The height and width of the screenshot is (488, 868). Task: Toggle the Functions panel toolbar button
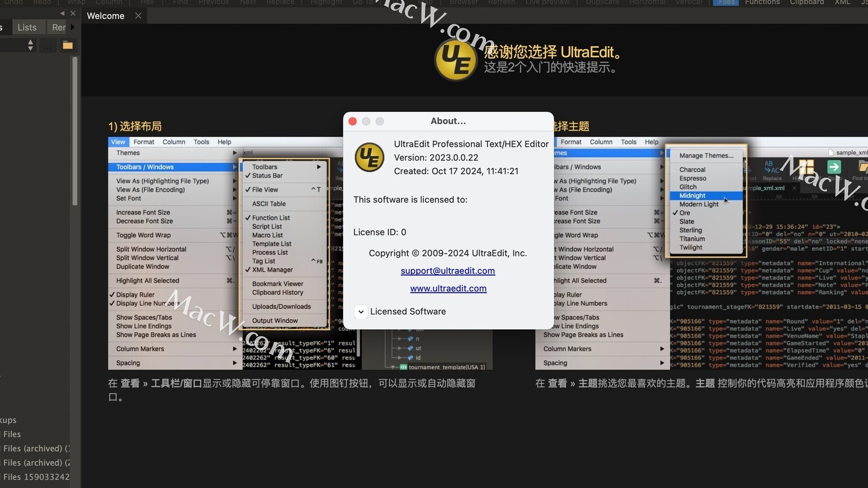[x=762, y=2]
